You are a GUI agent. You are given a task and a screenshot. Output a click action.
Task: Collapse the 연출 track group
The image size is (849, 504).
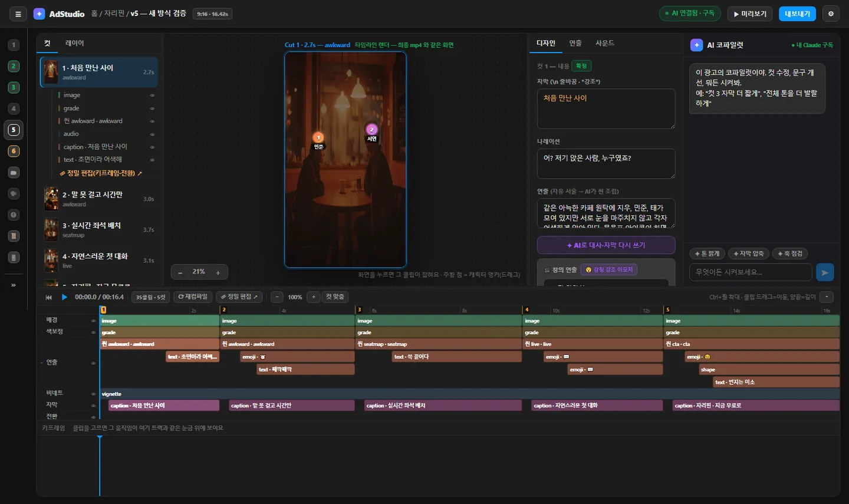click(42, 363)
